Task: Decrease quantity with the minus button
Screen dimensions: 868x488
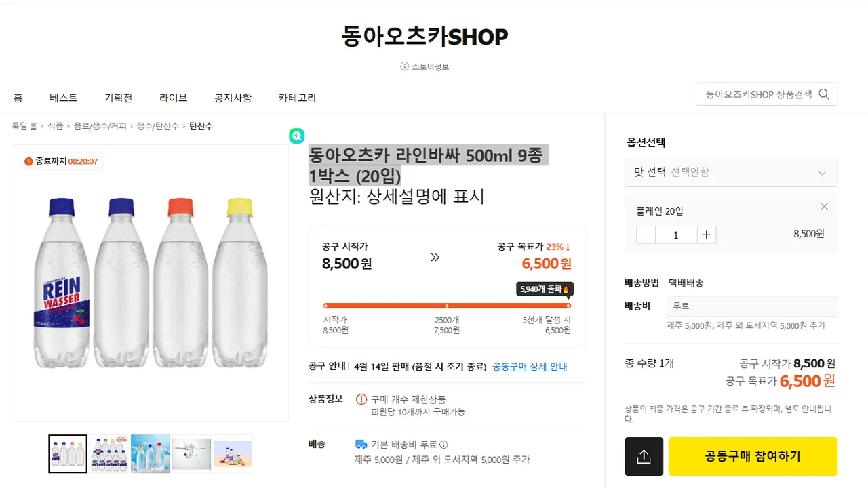Action: [646, 235]
